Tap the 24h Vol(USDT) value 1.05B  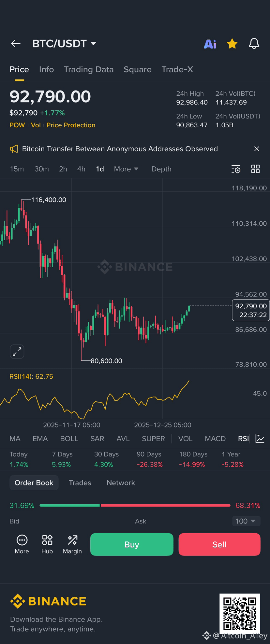click(224, 125)
